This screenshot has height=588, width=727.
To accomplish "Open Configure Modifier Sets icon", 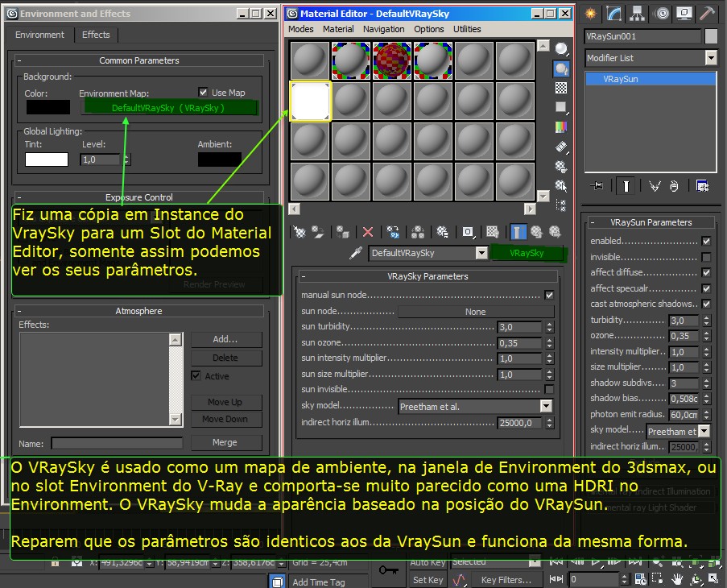I will point(702,186).
